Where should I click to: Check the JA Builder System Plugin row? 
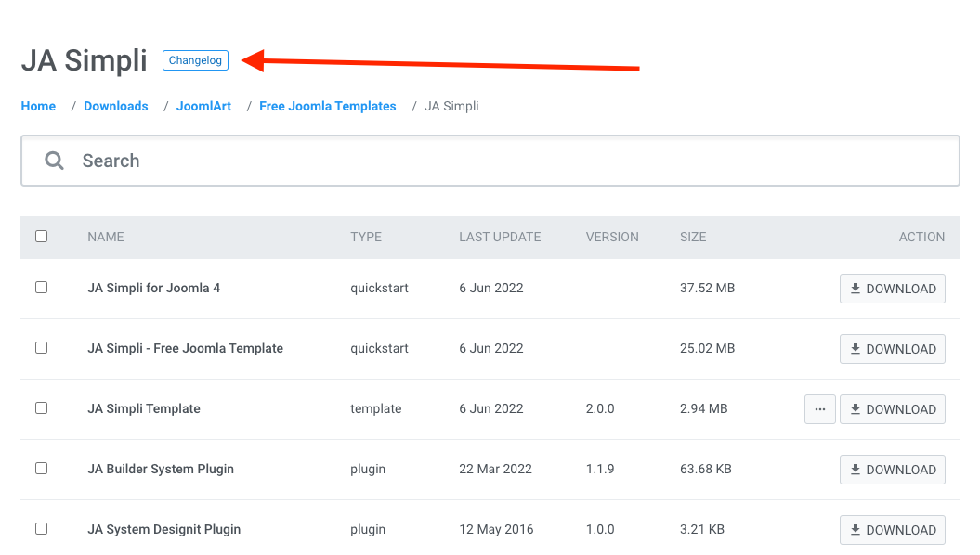pyautogui.click(x=42, y=469)
